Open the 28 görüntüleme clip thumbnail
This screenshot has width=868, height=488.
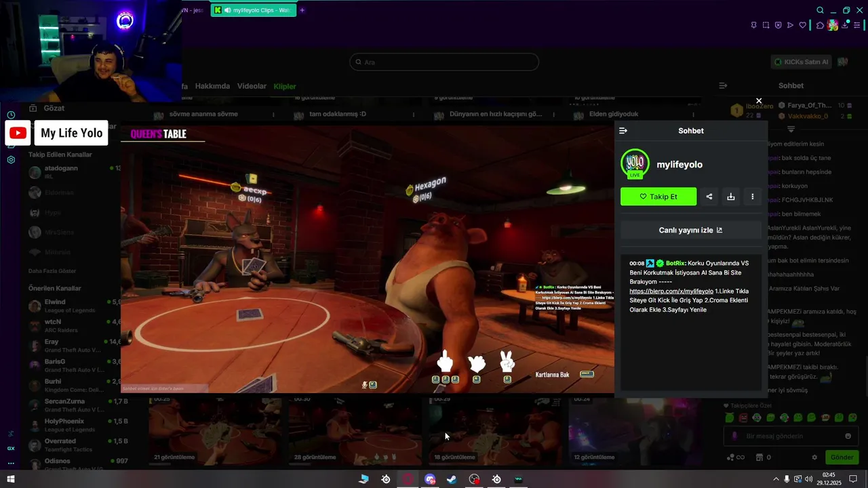[x=355, y=431]
